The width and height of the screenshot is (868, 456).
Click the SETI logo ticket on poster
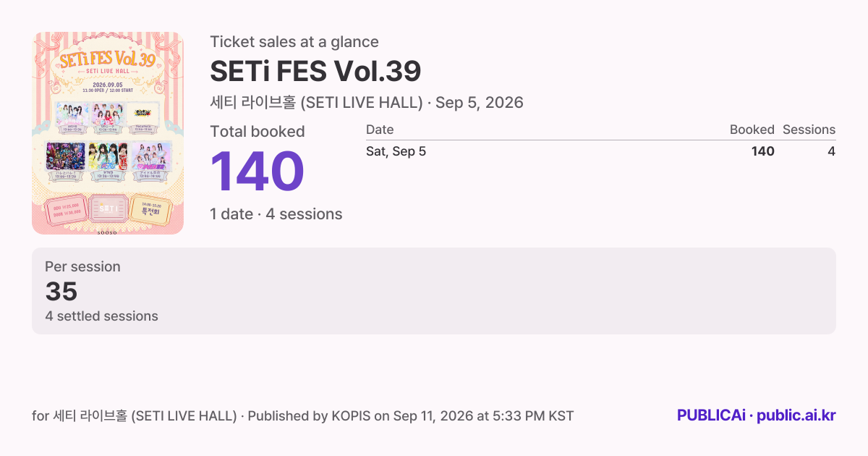(108, 208)
